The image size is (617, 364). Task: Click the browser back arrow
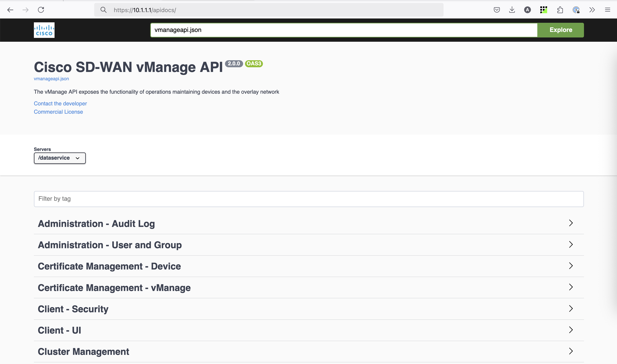click(x=10, y=10)
